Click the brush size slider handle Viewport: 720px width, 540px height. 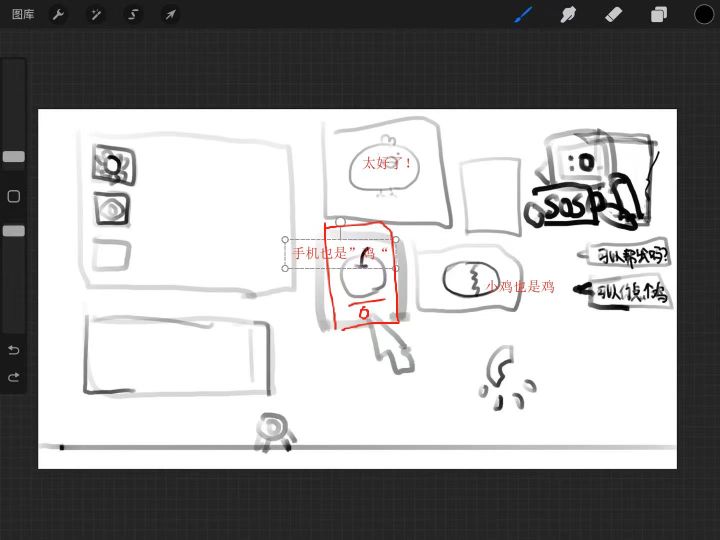[14, 157]
